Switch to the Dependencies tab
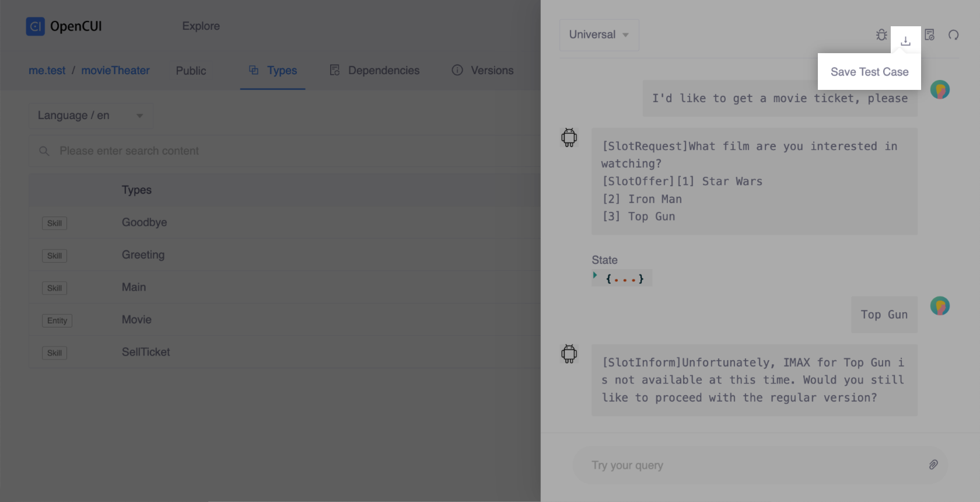 [374, 71]
